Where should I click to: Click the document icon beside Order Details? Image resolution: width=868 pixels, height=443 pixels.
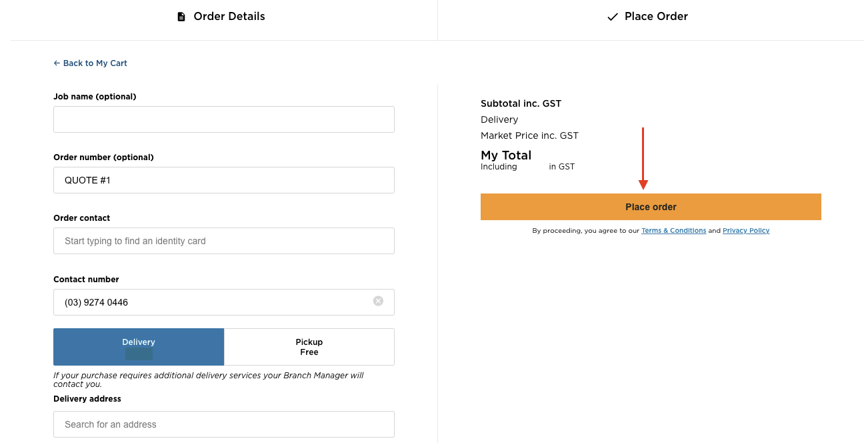point(181,17)
